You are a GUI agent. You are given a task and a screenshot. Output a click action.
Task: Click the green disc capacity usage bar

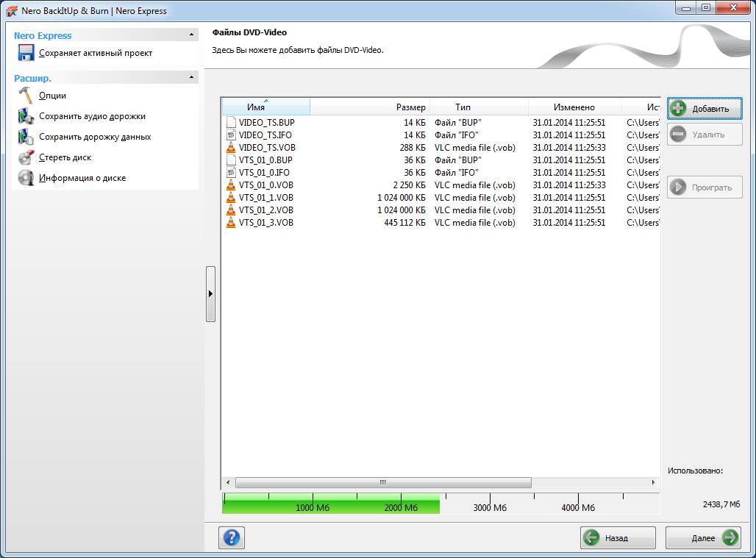tap(331, 503)
